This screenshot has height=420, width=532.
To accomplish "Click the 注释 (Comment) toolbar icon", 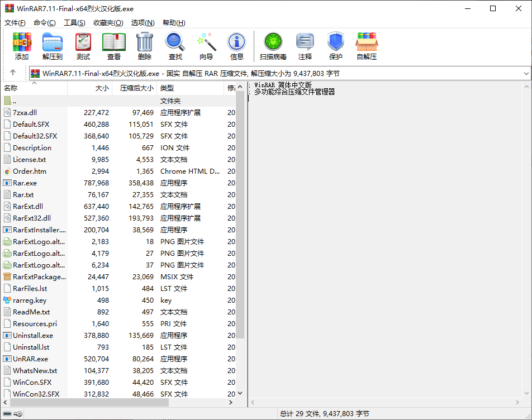I will pos(305,46).
